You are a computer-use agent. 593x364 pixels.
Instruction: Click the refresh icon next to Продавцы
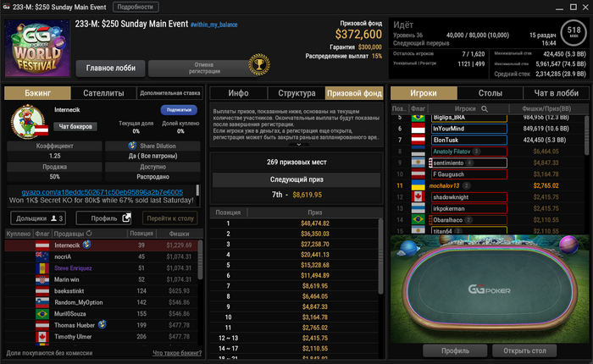pos(89,234)
